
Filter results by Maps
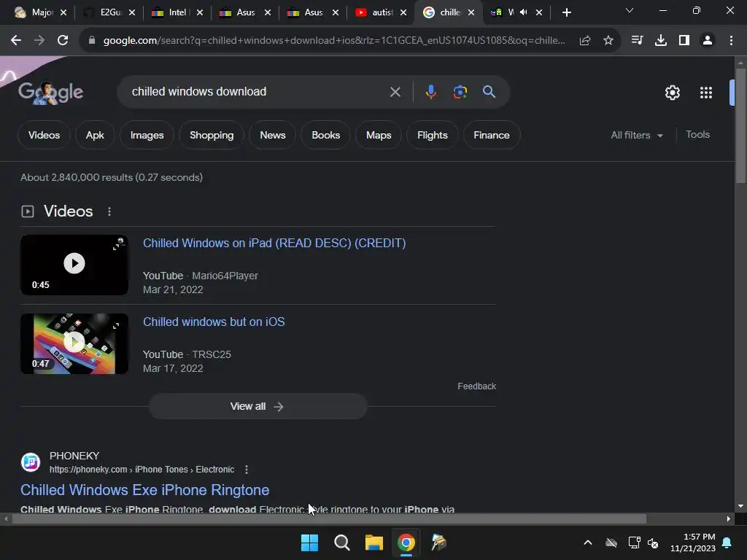[x=379, y=135]
